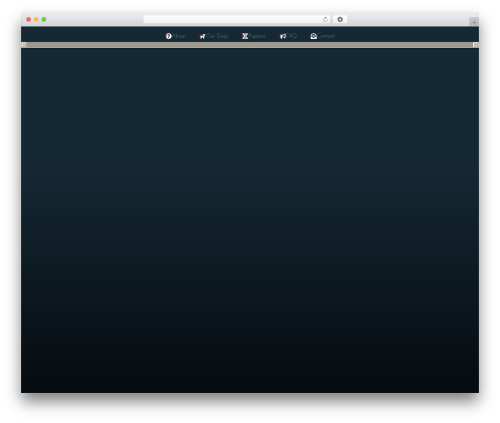Click the right arrow of the horizontal scrollbar

point(476,45)
